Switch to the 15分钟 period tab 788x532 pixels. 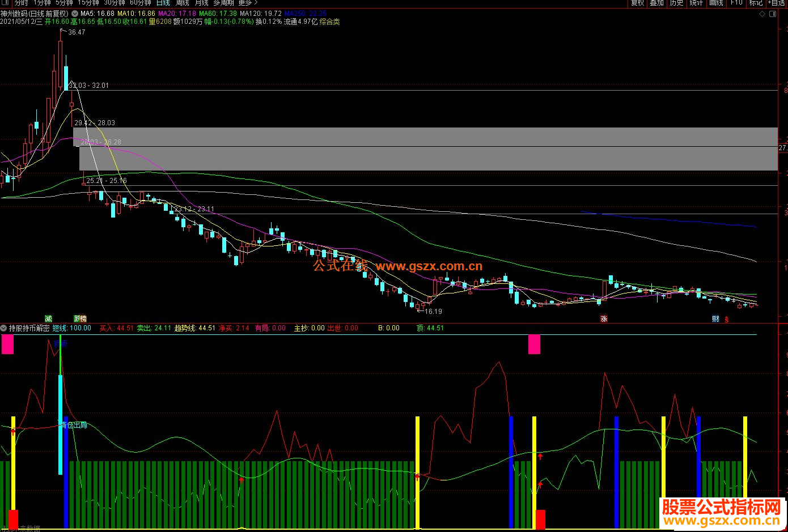(x=88, y=3)
